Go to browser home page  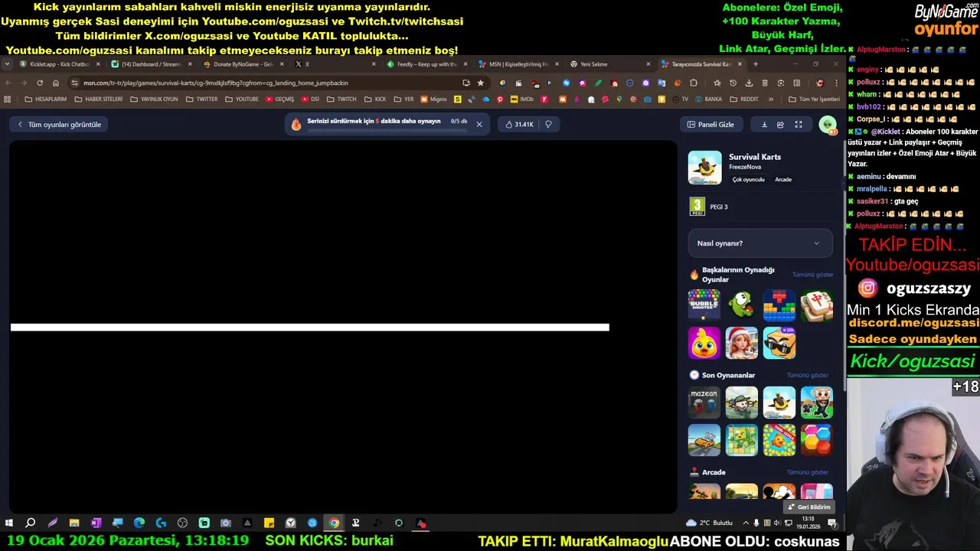[x=55, y=83]
